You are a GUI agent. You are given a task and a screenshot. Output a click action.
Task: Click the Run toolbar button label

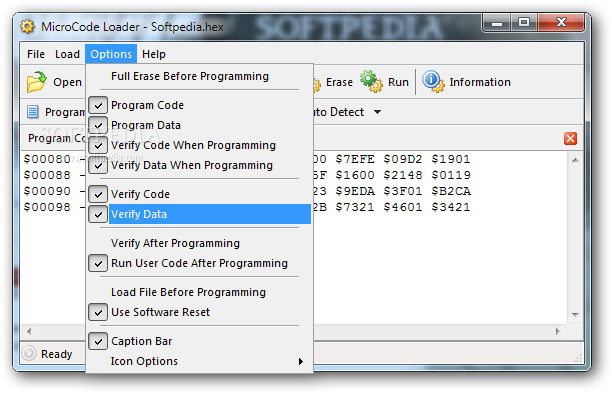(398, 82)
